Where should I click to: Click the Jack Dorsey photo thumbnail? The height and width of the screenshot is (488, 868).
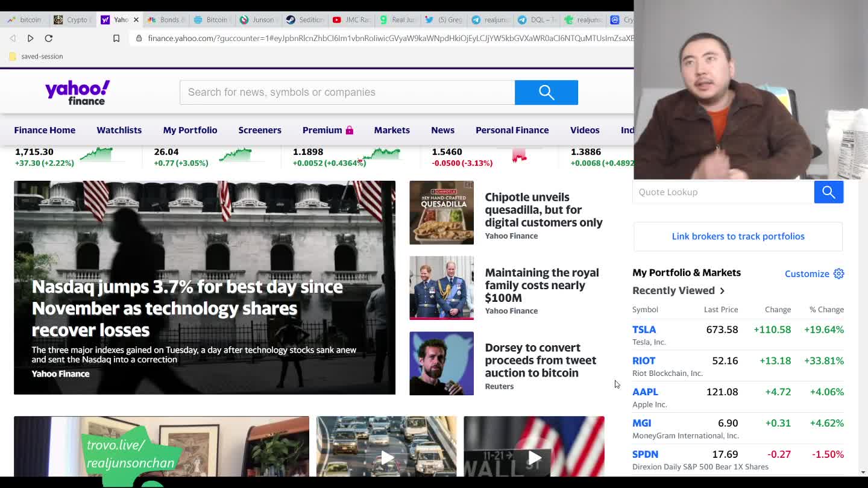click(441, 363)
